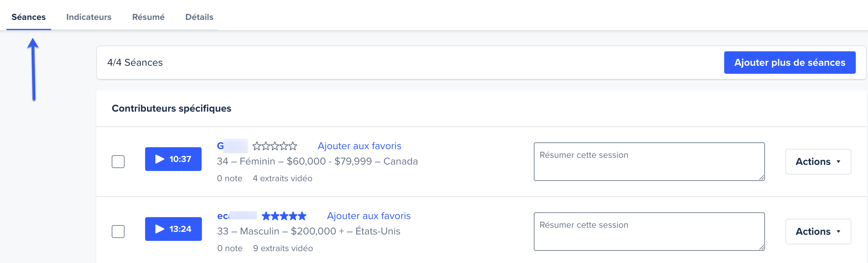Play the 10:37 session video
Screen dimensions: 868x263
click(173, 159)
